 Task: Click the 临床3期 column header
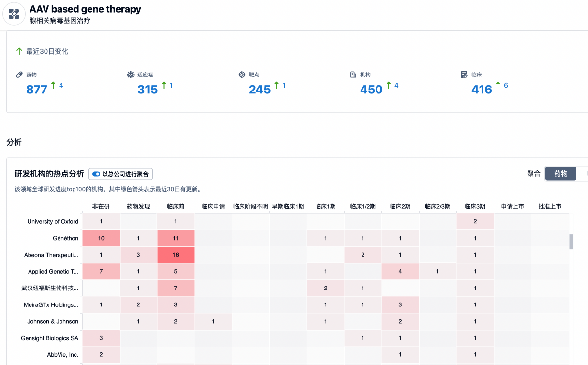[x=475, y=206]
